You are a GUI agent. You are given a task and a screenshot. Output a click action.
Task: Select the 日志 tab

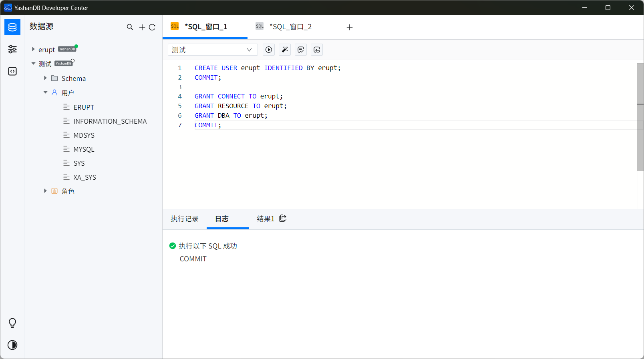coord(222,219)
